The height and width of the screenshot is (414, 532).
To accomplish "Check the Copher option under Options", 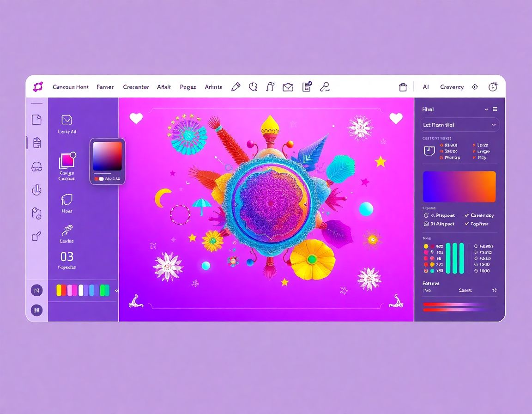I will (478, 224).
